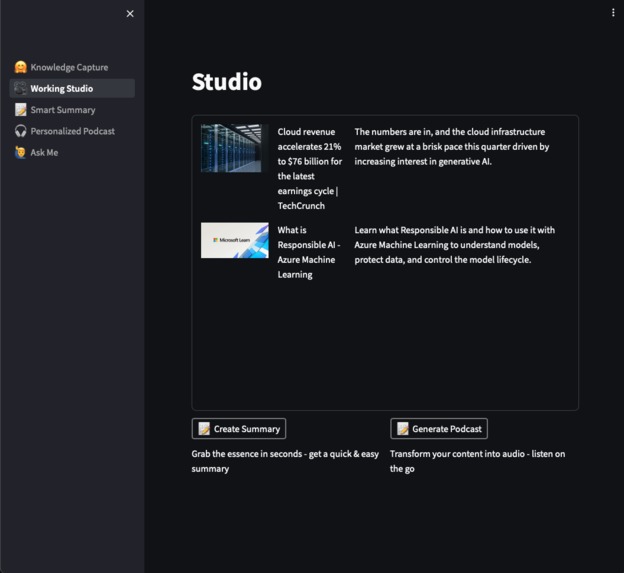Click the Studio page heading
This screenshot has height=573, width=624.
[x=227, y=82]
